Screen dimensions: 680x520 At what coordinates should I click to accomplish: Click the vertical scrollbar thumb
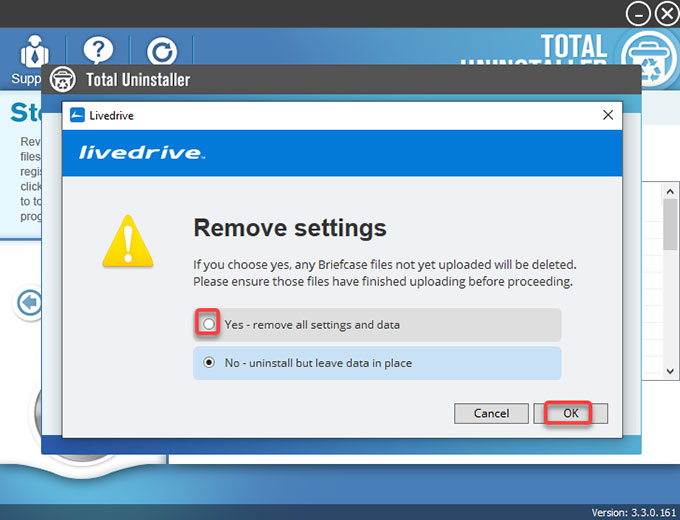pos(670,225)
